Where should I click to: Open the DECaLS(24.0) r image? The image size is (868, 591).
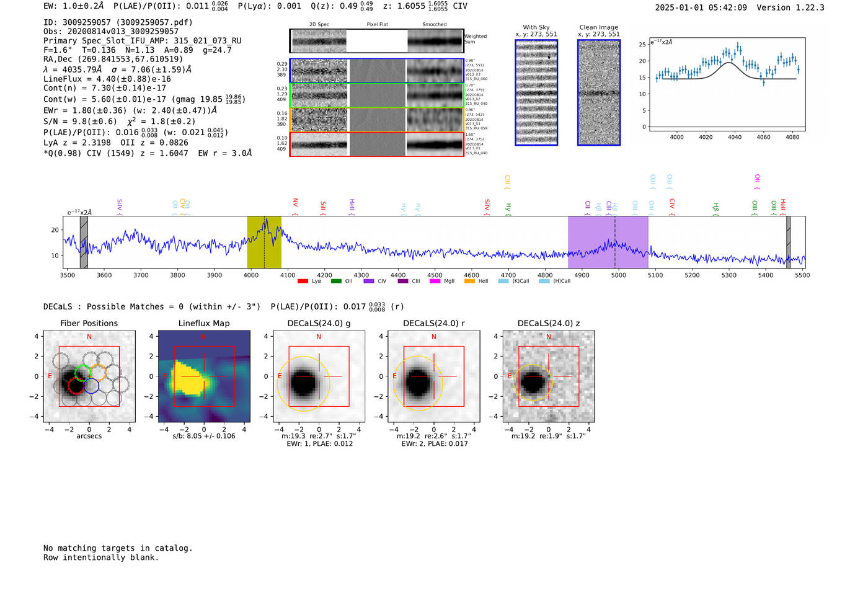click(x=433, y=376)
